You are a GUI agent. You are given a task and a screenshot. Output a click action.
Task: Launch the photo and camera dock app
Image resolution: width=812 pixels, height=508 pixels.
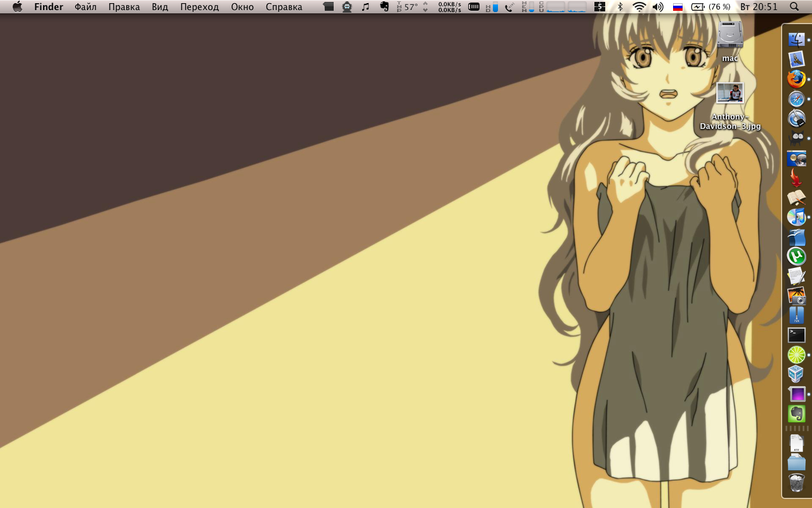click(796, 295)
